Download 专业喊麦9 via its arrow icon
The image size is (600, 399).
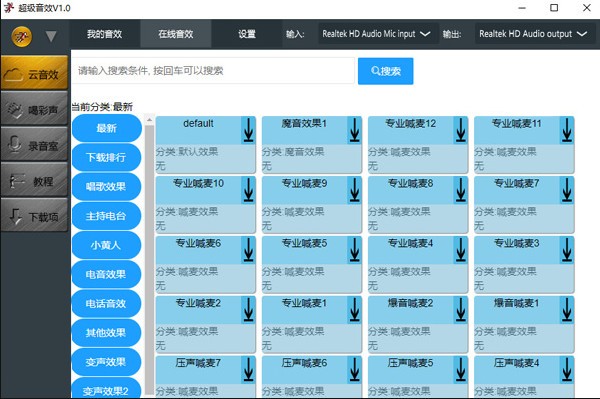point(354,190)
